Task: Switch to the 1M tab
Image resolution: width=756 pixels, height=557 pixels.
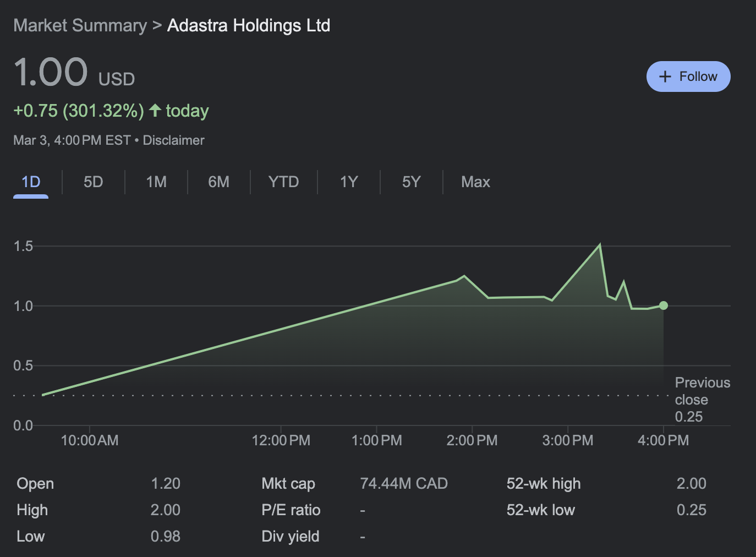Action: (156, 182)
